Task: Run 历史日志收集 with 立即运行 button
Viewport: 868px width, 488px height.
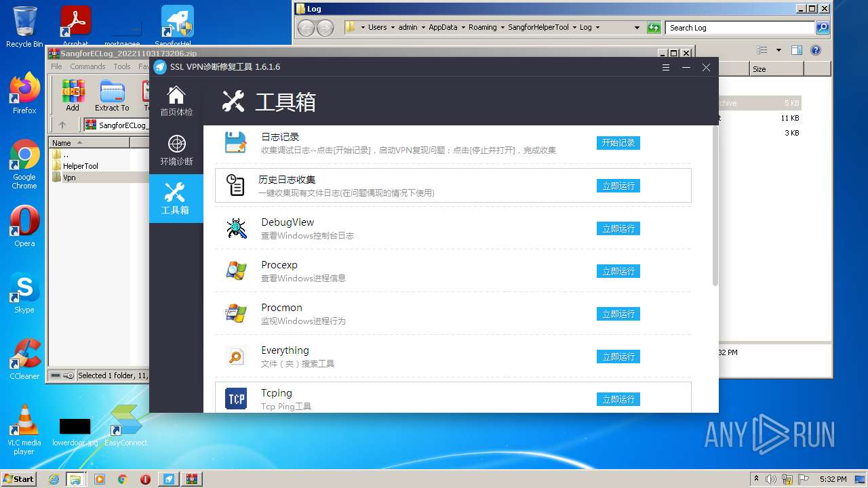Action: point(618,186)
